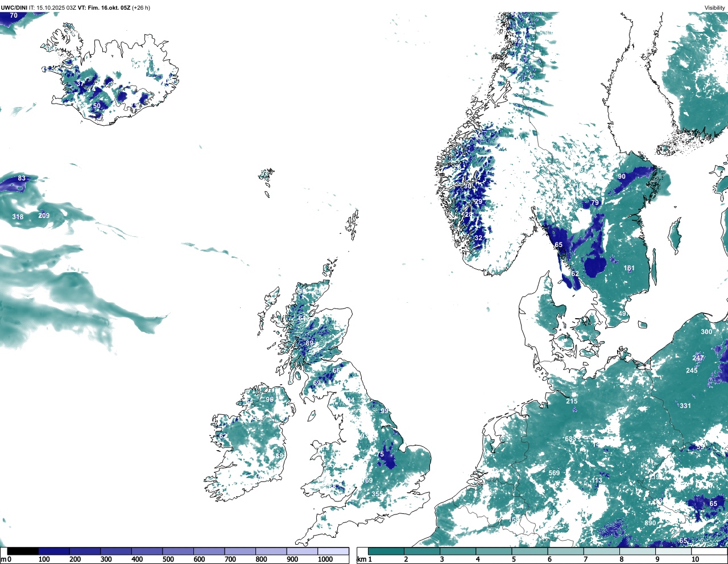Click the '209' visibility value on map
This screenshot has height=564, width=728.
[x=44, y=216]
